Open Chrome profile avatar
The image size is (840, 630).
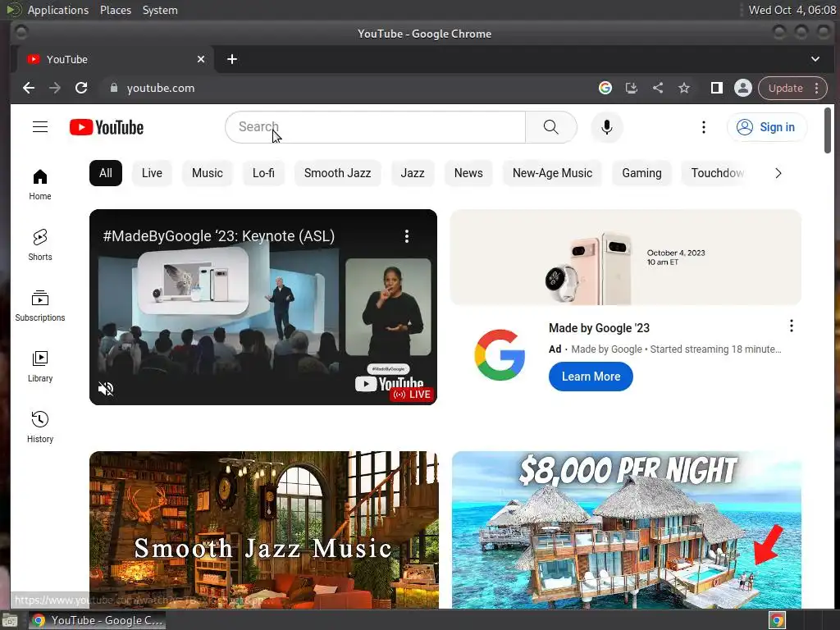coord(743,88)
